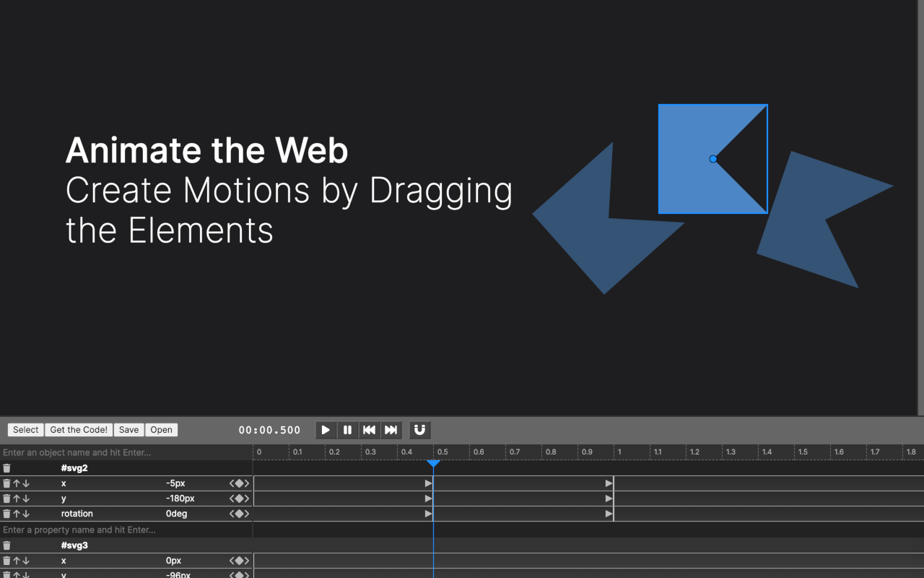
Task: Play the animation
Action: tap(326, 430)
